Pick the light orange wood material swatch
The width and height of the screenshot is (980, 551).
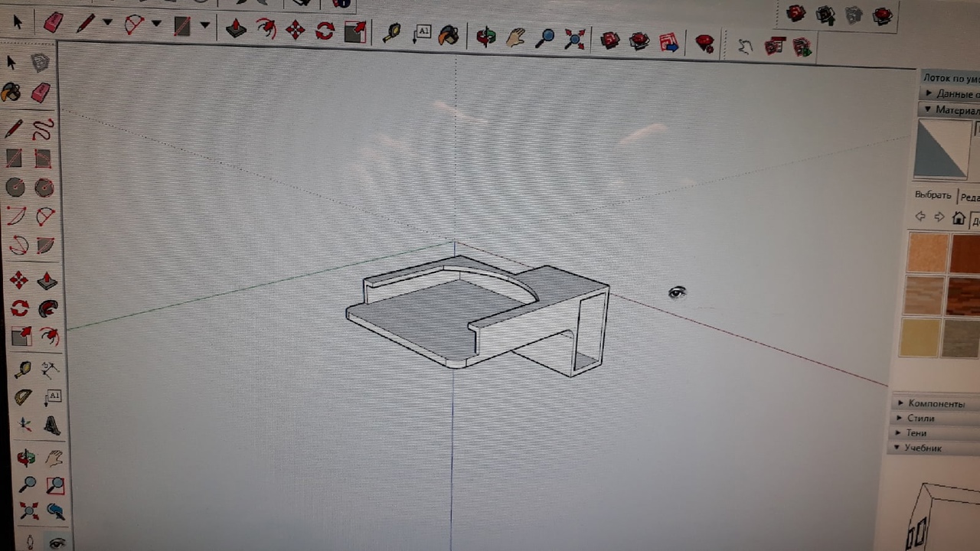(927, 253)
